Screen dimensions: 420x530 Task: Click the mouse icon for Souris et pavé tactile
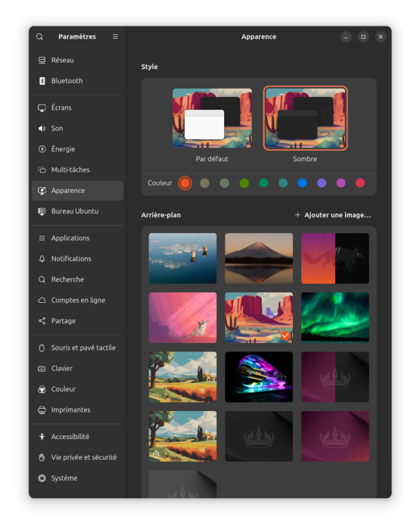coord(42,348)
